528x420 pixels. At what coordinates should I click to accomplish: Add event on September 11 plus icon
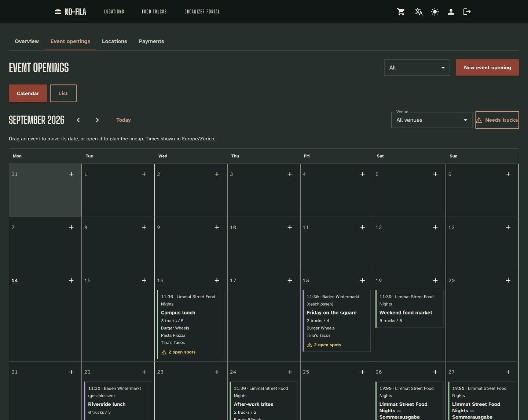(363, 227)
